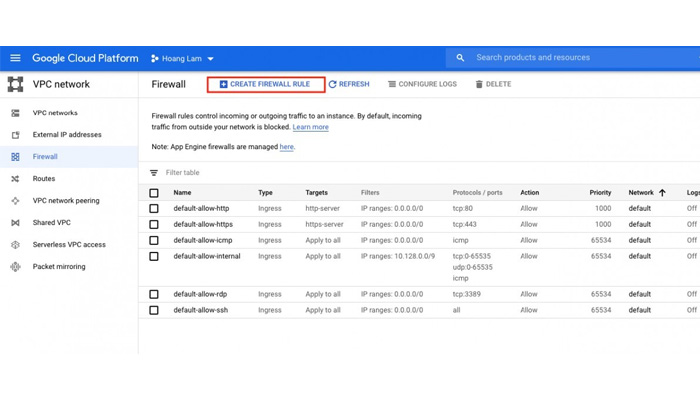
Task: Click the 'tcp:3389' protocol cell
Action: (x=467, y=294)
